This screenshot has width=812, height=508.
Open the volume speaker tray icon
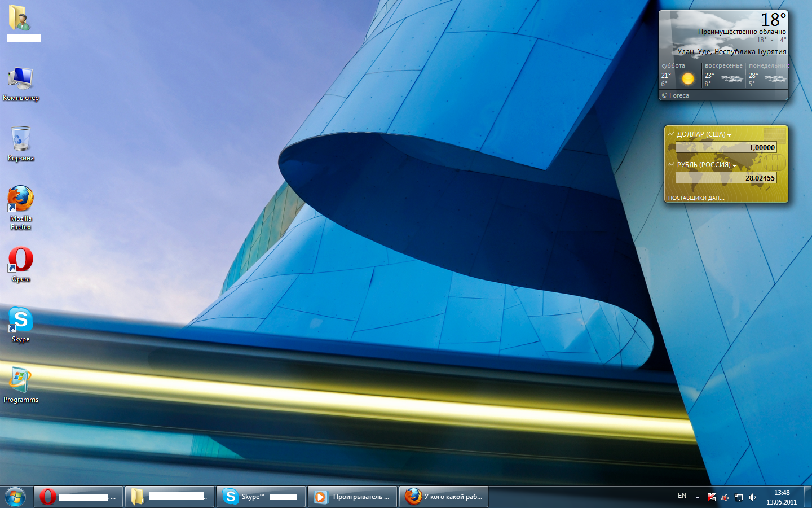(x=752, y=497)
